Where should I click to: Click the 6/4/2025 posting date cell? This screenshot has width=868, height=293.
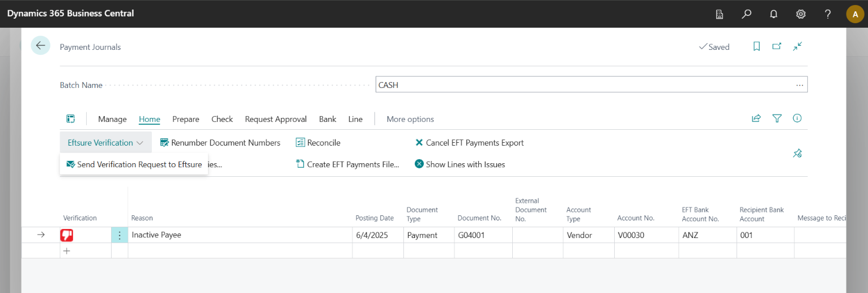(x=378, y=235)
